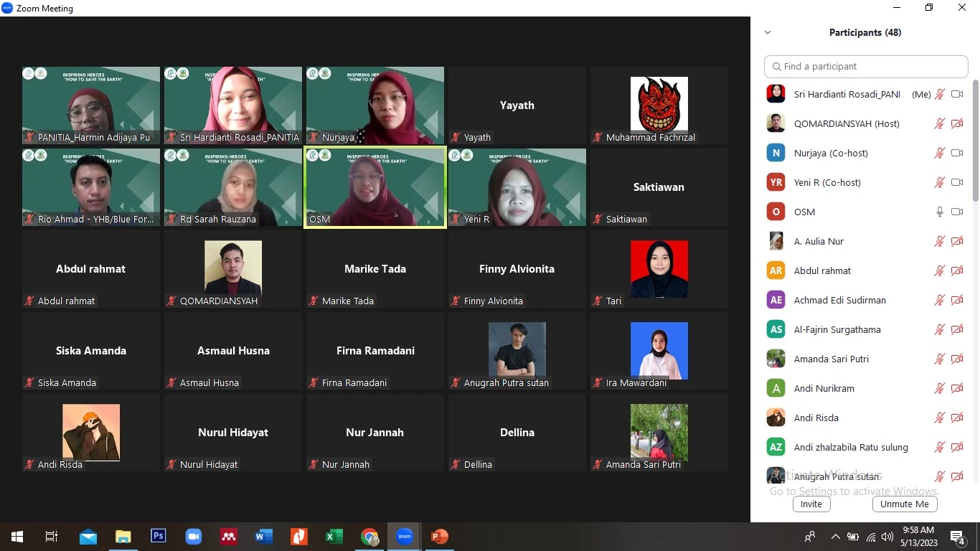Select "Achmad Edi Sudirman" in participants list
The width and height of the screenshot is (980, 551).
[866, 300]
